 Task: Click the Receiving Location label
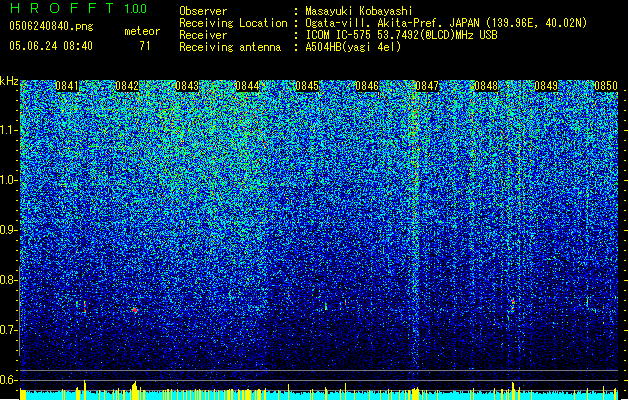pos(233,23)
